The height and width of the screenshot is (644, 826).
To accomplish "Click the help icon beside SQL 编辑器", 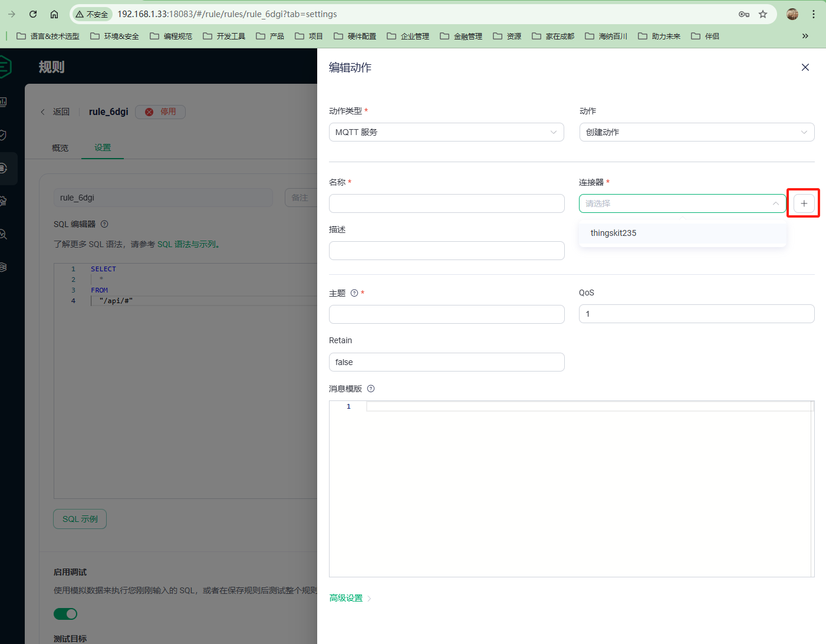I will tap(104, 224).
